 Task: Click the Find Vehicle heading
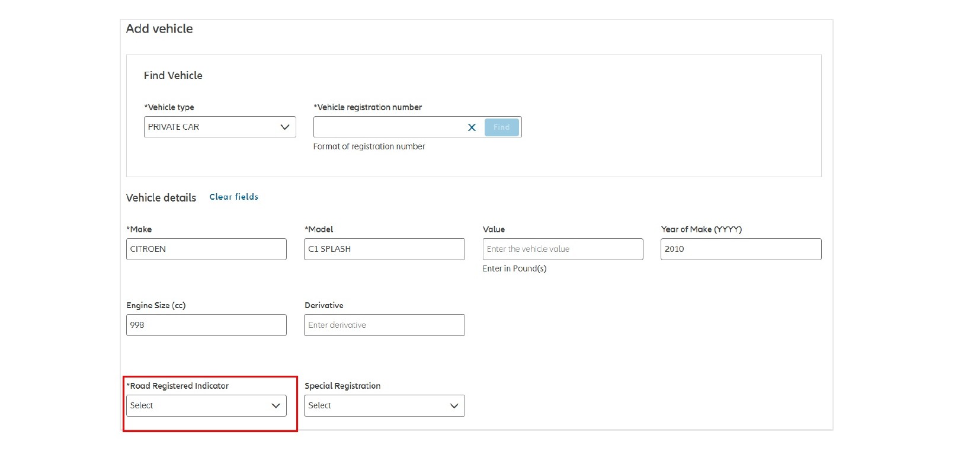173,75
